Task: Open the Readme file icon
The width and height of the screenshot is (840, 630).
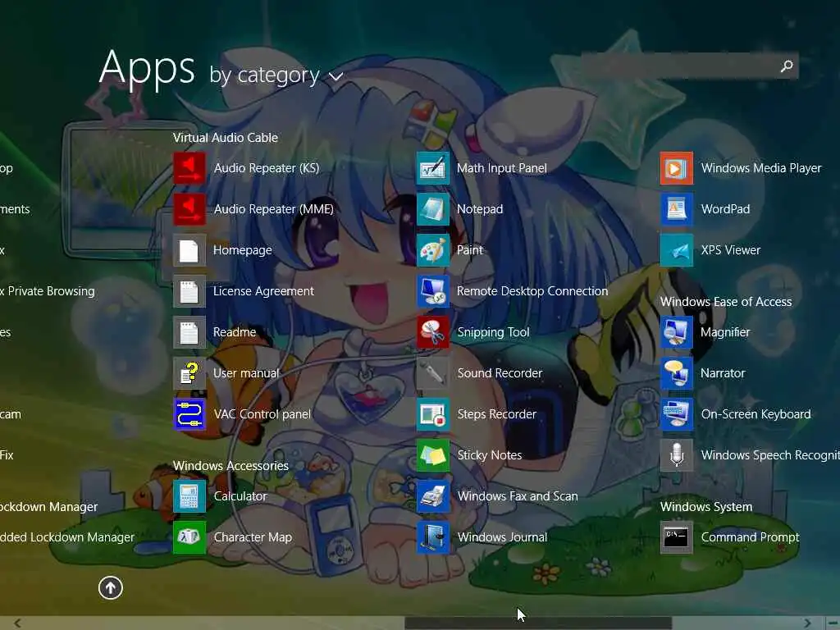Action: tap(189, 332)
